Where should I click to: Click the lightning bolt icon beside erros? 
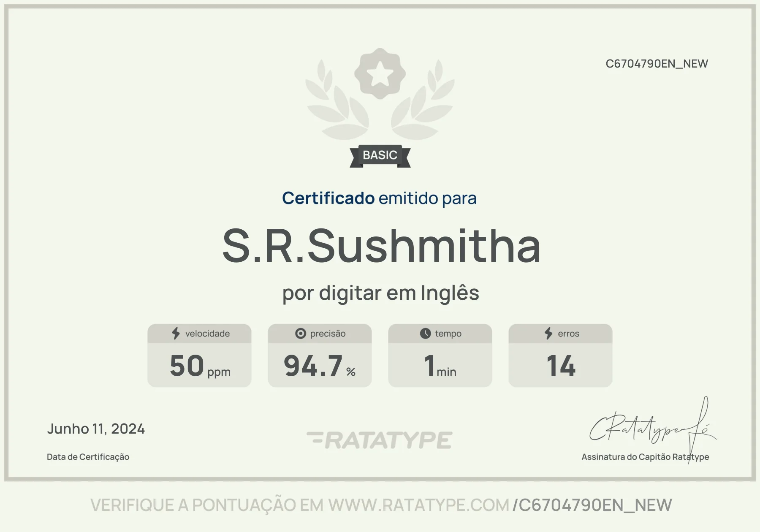[x=548, y=334]
